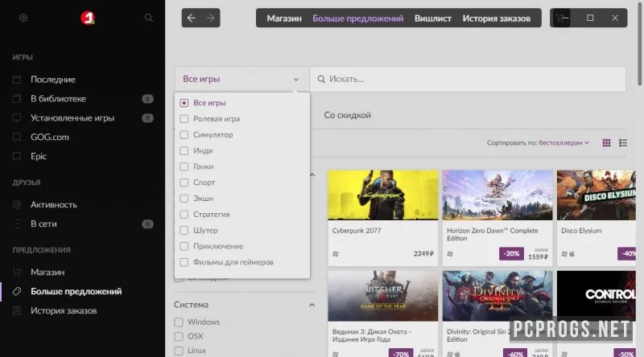The height and width of the screenshot is (357, 644).
Task: Open Активность in the sidebar
Action: (x=54, y=204)
